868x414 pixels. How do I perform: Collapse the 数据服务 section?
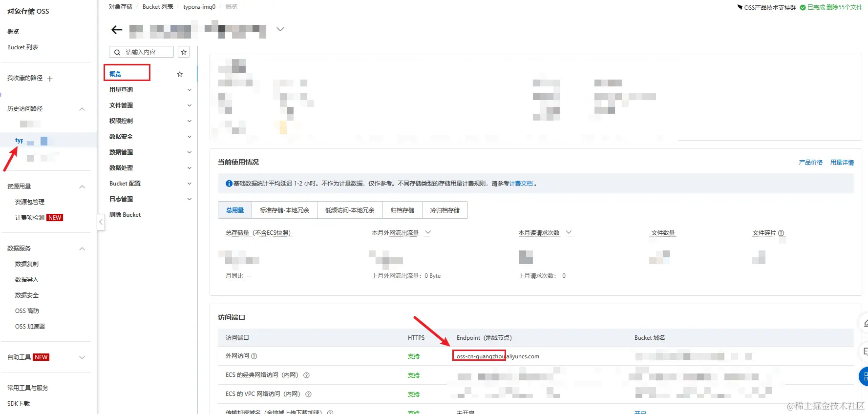point(82,248)
